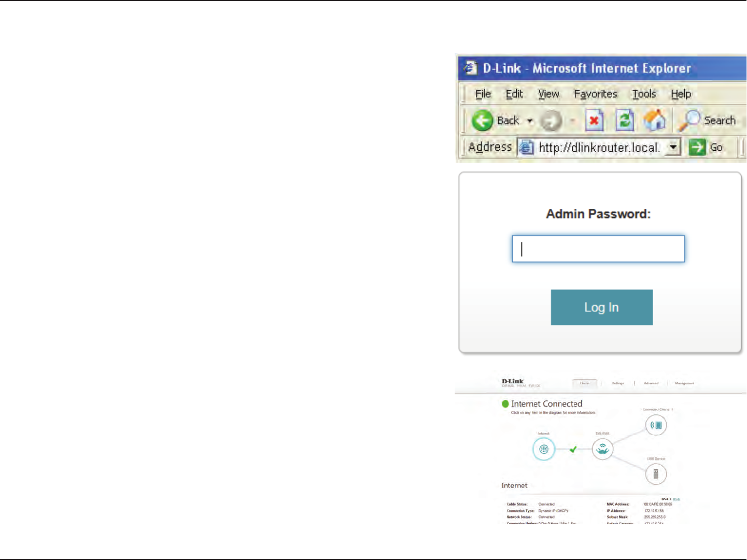Click the page icon in the address bar
Image resolution: width=747 pixels, height=560 pixels.
click(526, 148)
